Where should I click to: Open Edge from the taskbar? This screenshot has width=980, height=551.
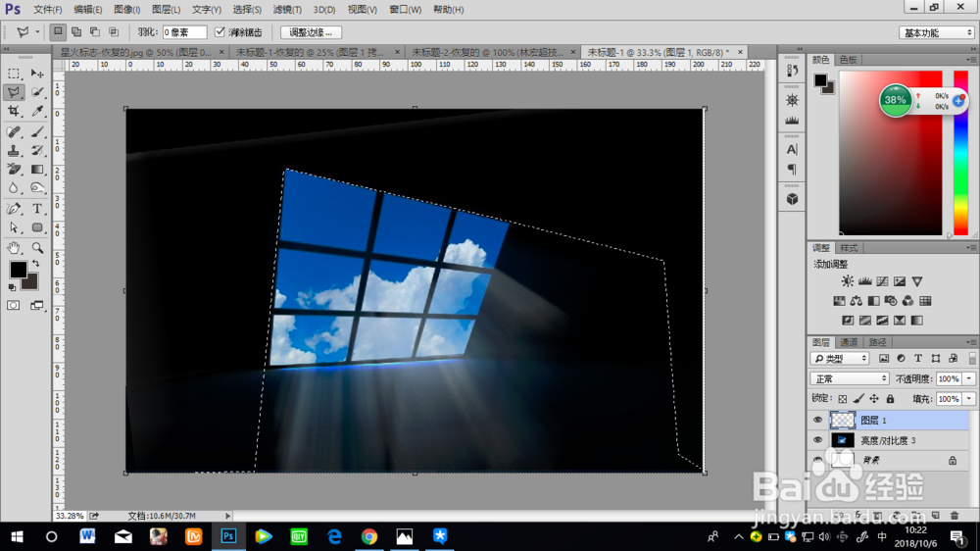(334, 536)
